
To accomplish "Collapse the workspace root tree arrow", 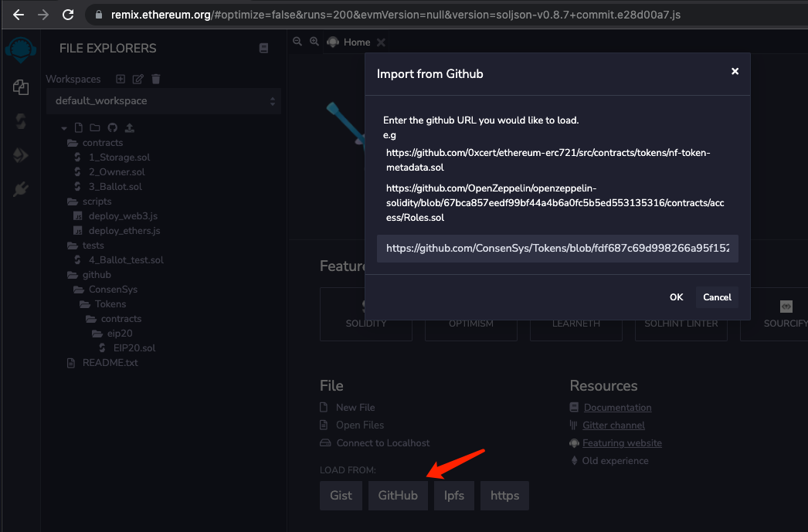I will click(64, 127).
